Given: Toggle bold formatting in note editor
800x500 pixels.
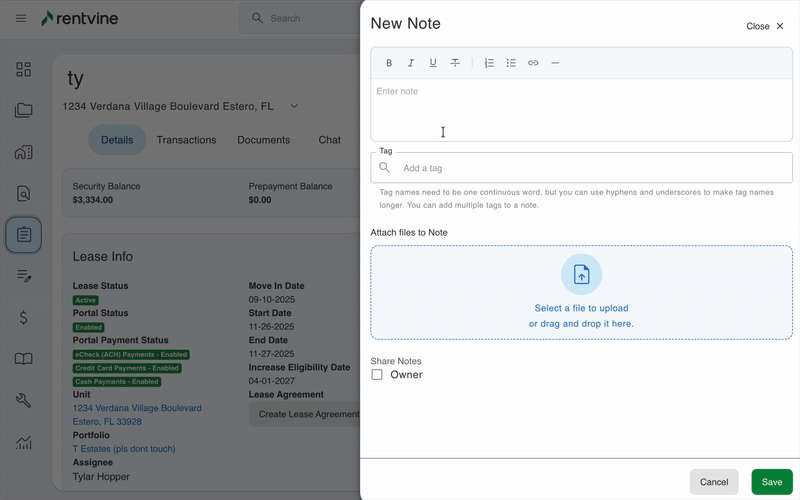Looking at the screenshot, I should pyautogui.click(x=389, y=63).
